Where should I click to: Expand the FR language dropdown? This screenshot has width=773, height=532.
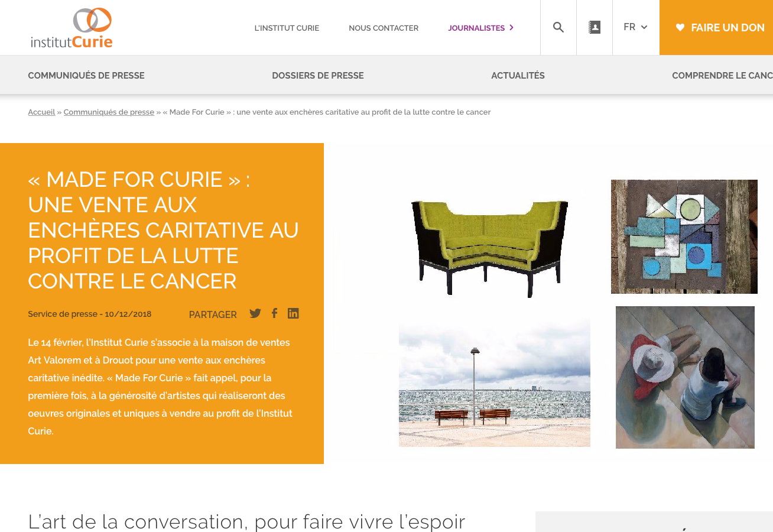(x=635, y=27)
